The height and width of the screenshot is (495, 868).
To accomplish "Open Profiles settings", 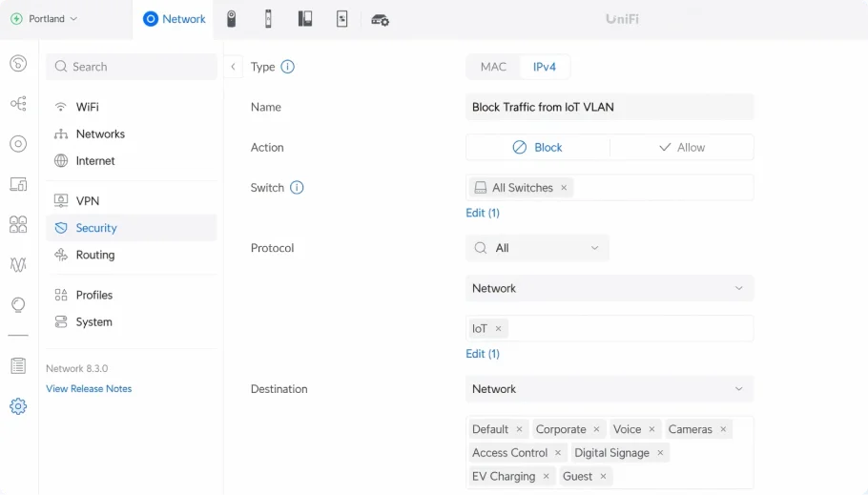I will coord(132,295).
